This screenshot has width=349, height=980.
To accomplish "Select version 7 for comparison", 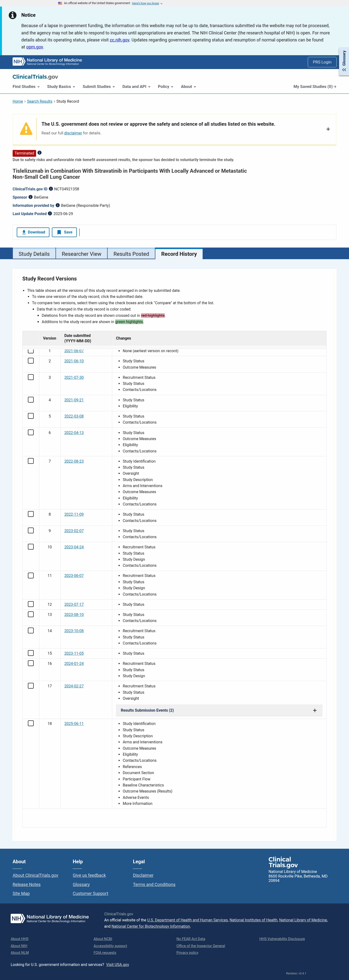I will [x=31, y=461].
